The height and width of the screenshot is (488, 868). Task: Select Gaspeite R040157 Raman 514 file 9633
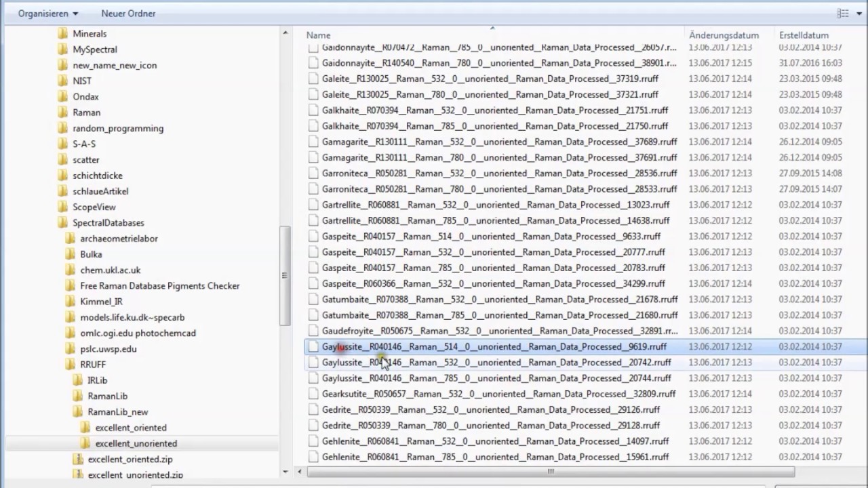click(490, 236)
